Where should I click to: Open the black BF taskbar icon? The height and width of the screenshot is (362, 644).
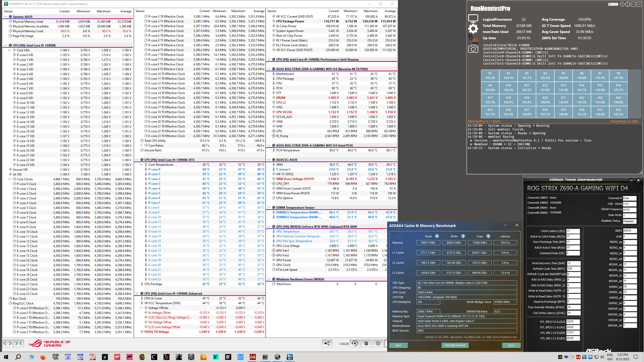(228, 357)
